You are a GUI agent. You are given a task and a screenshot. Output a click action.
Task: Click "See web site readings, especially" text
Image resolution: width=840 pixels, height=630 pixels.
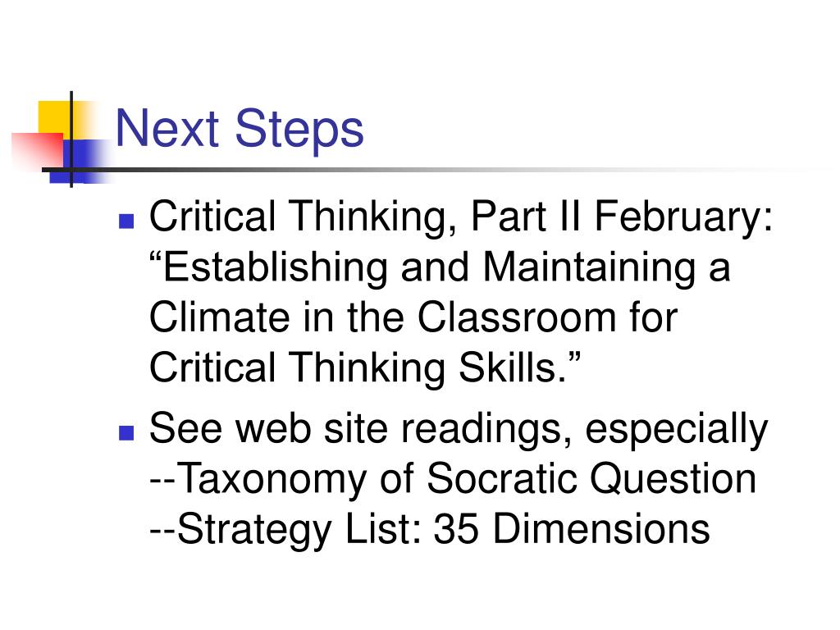(x=459, y=430)
